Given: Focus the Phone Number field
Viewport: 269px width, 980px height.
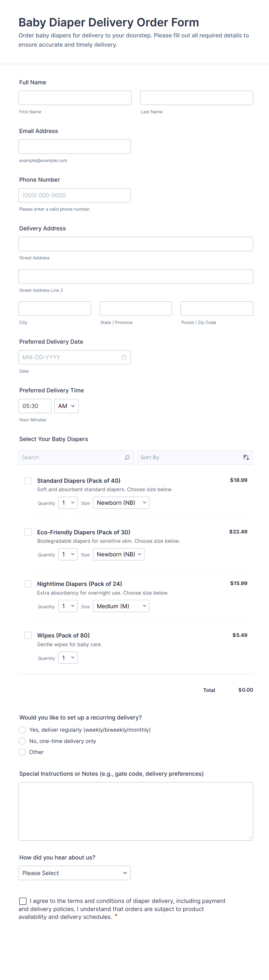Looking at the screenshot, I should [74, 195].
